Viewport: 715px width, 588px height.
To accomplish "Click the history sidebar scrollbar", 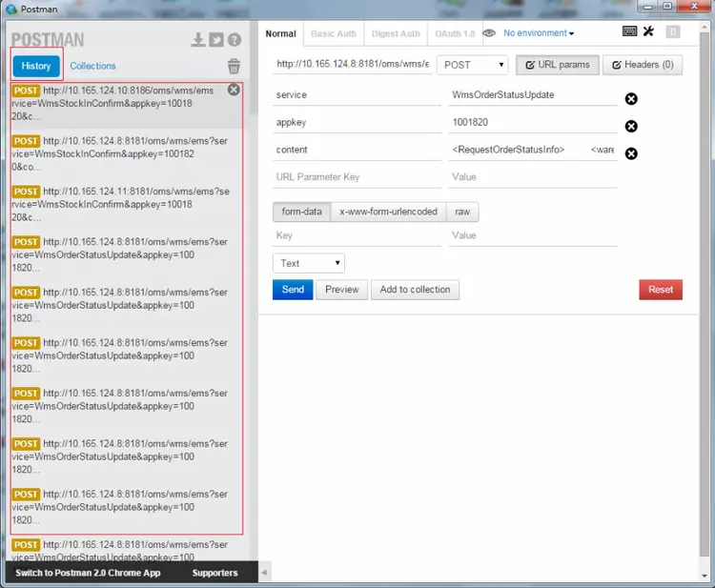I will click(253, 69).
